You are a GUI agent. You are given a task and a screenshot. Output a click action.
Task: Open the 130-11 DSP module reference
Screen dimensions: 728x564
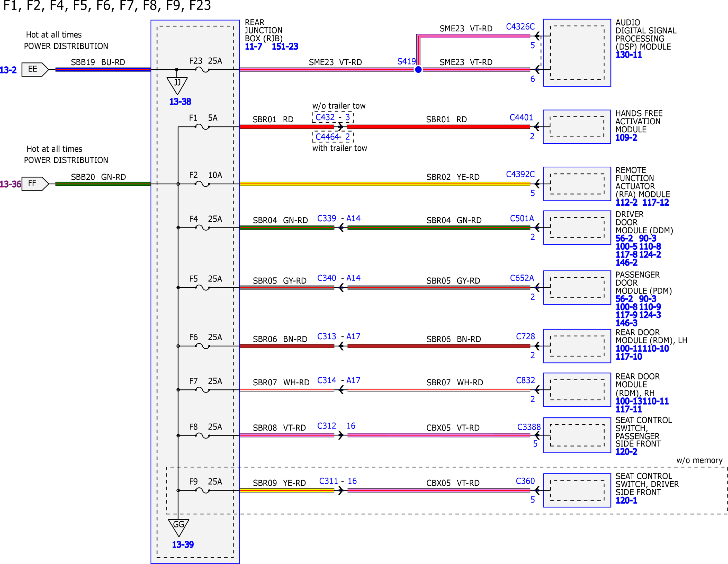629,55
